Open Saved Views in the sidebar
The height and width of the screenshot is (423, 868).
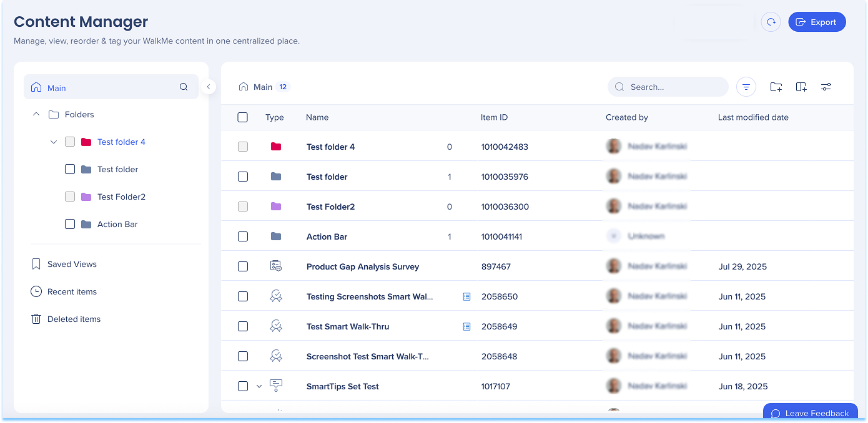tap(72, 265)
